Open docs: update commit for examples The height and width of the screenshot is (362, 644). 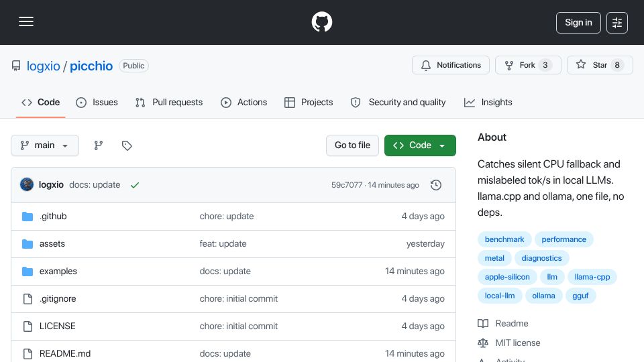click(225, 271)
